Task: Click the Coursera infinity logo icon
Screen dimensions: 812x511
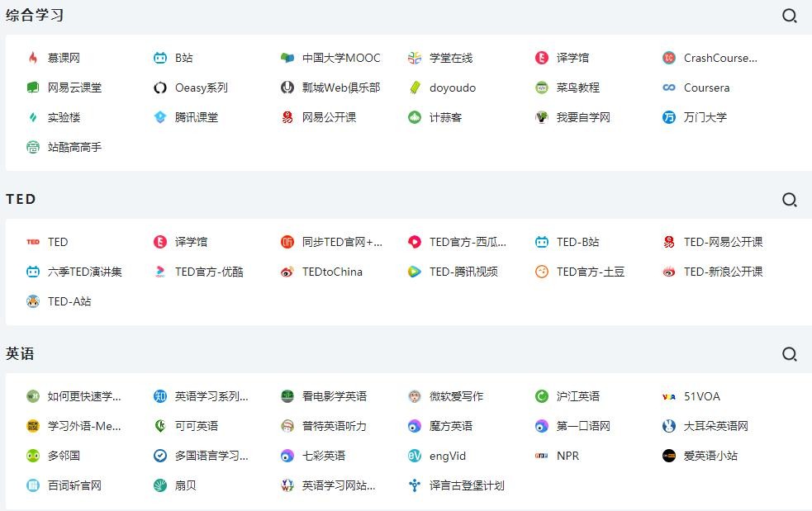Action: 669,88
